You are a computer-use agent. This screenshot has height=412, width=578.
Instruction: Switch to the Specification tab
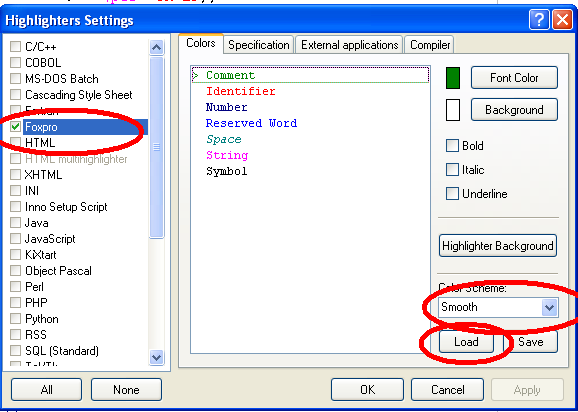click(258, 45)
